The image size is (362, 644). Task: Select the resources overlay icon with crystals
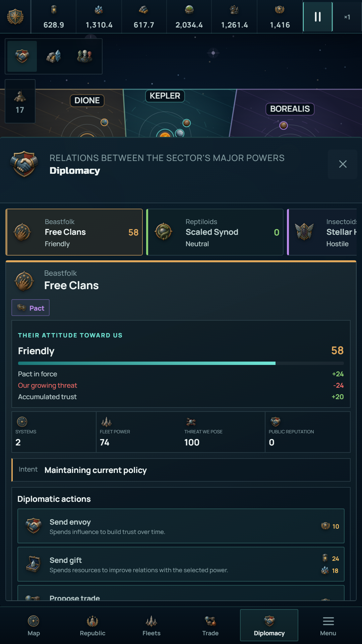[x=53, y=56]
